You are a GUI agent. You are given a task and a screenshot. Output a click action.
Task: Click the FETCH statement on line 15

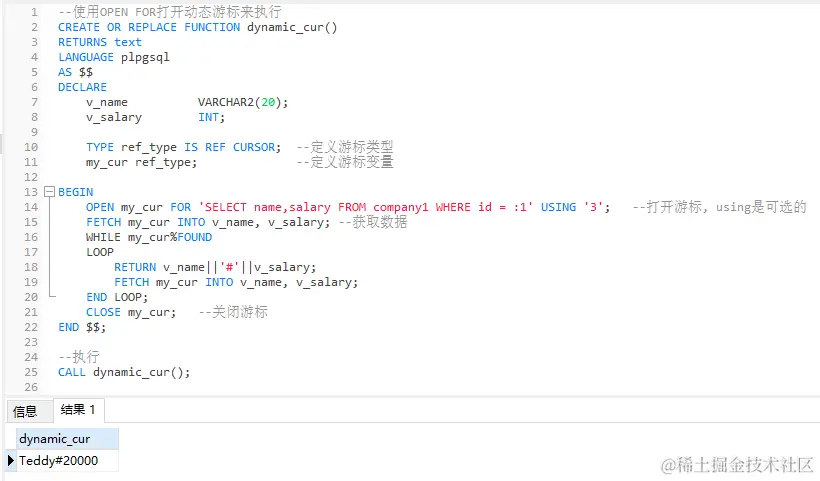tap(208, 222)
